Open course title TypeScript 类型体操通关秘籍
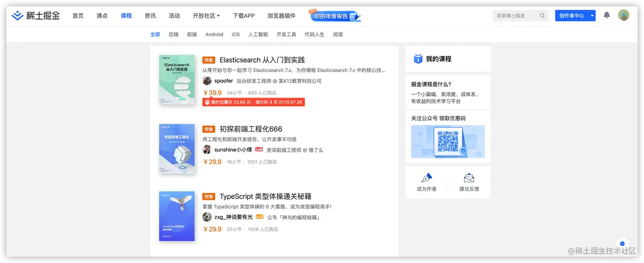This screenshot has height=263, width=644. tap(265, 197)
